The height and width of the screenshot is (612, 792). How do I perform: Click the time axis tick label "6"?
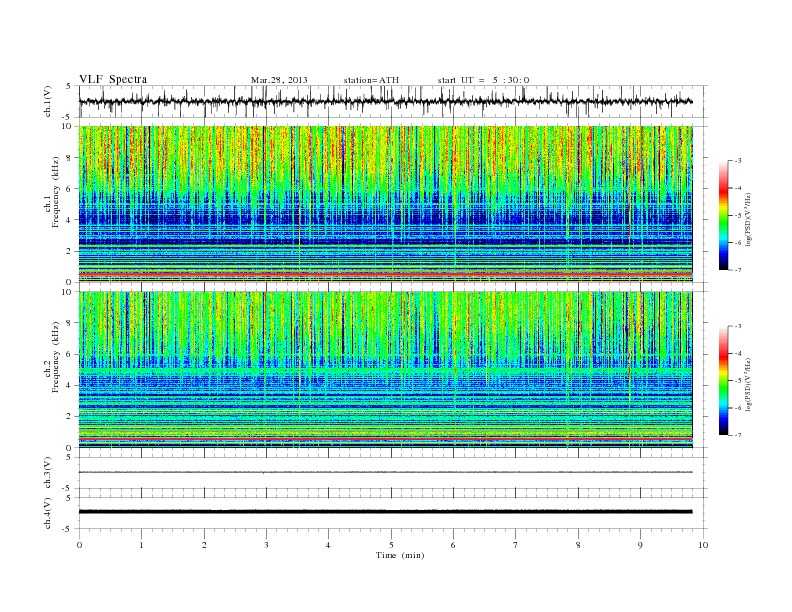pyautogui.click(x=453, y=545)
